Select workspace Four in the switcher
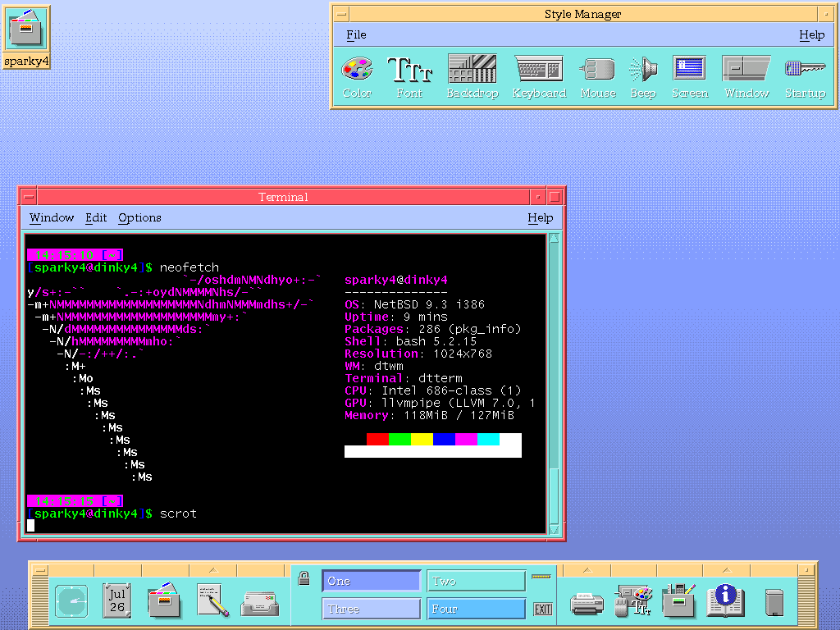 [476, 609]
